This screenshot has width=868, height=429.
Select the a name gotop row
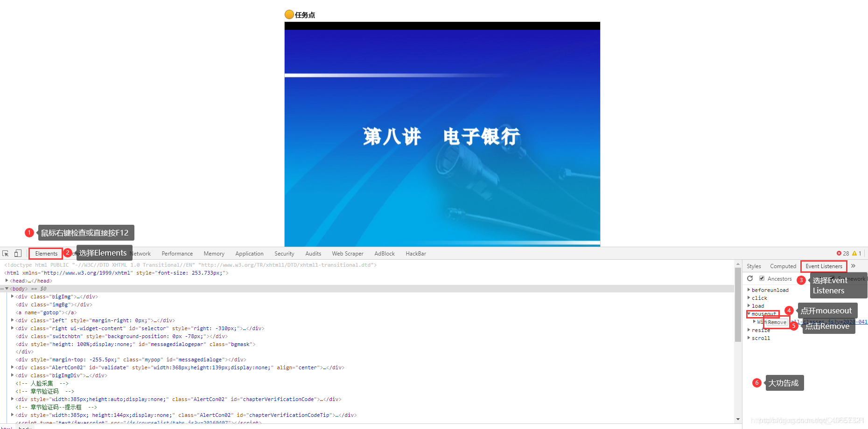point(367,312)
